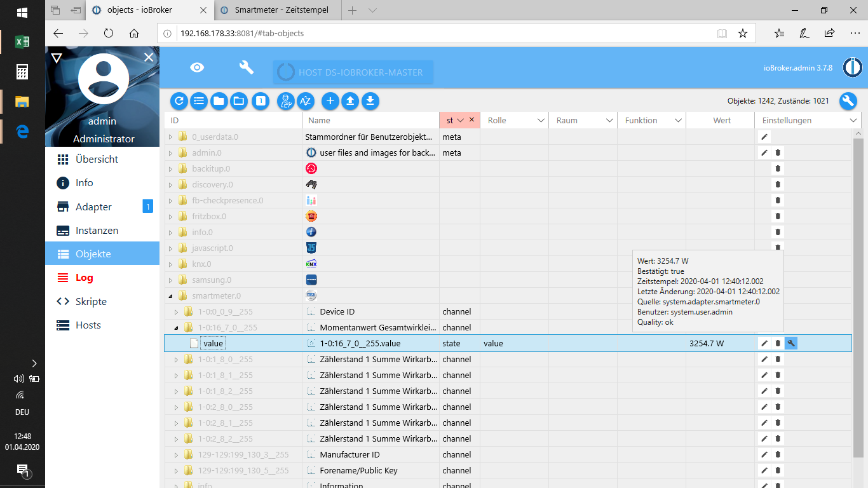
Task: Click the triangle icon atop the sidebar
Action: 57,58
